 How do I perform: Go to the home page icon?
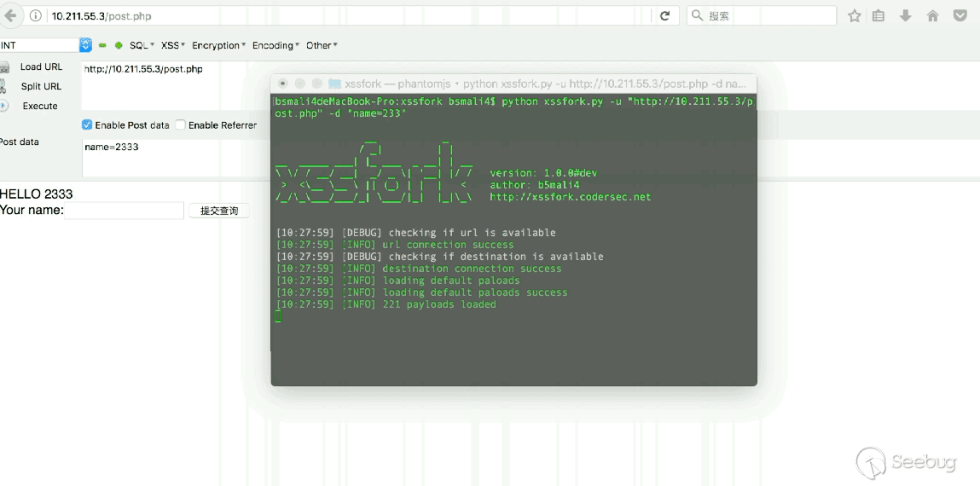(932, 15)
